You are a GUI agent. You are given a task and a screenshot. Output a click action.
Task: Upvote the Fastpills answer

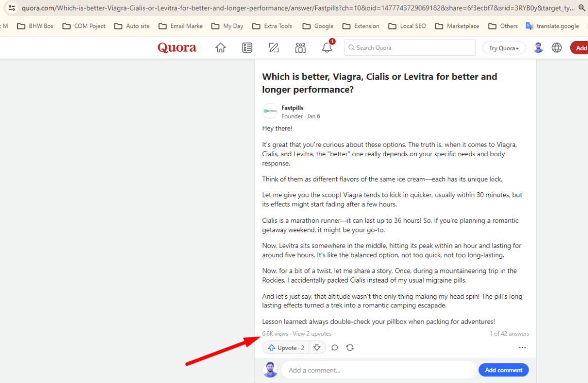[286, 348]
